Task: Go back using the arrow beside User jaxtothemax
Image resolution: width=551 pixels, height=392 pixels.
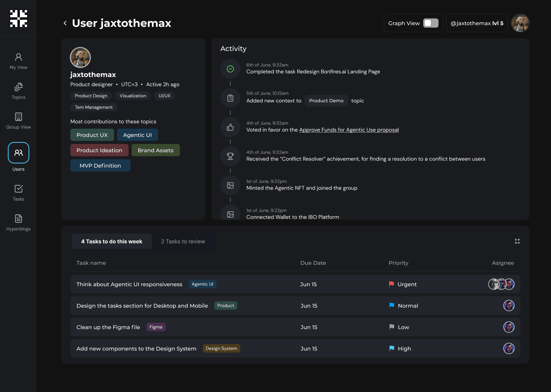Action: tap(65, 23)
